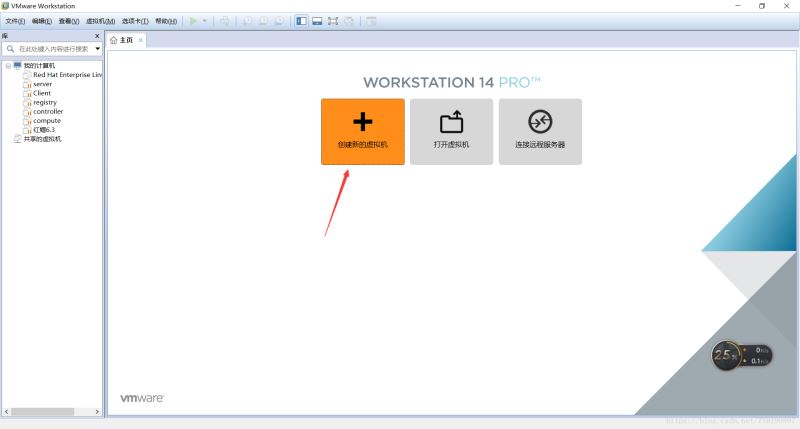Screen dimensions: 800x429
Task: Close the library panel
Action: click(97, 36)
